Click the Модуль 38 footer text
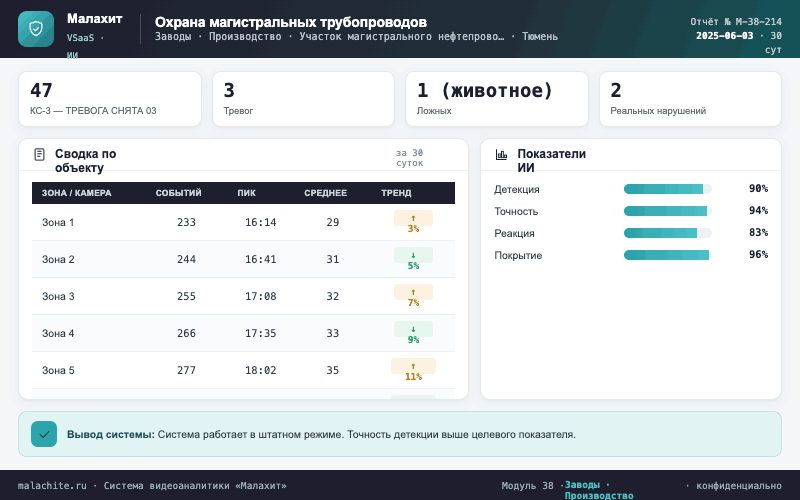This screenshot has width=800, height=500. (x=527, y=486)
